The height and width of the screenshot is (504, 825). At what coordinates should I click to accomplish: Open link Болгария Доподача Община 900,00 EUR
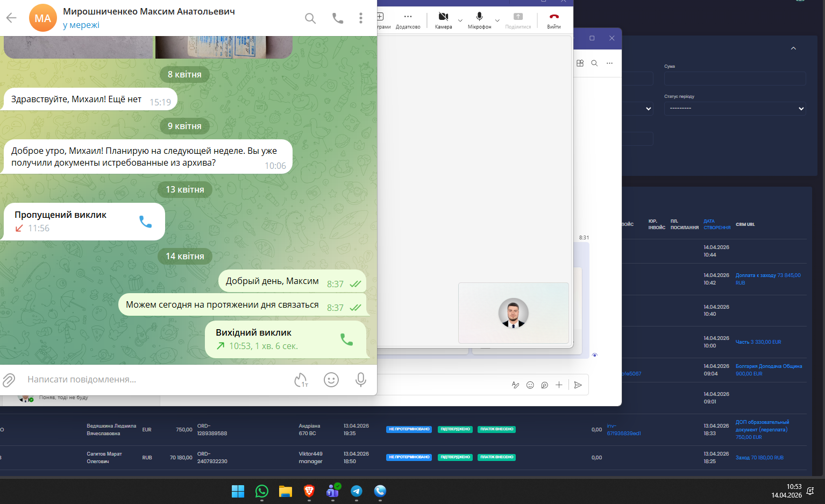click(x=769, y=370)
